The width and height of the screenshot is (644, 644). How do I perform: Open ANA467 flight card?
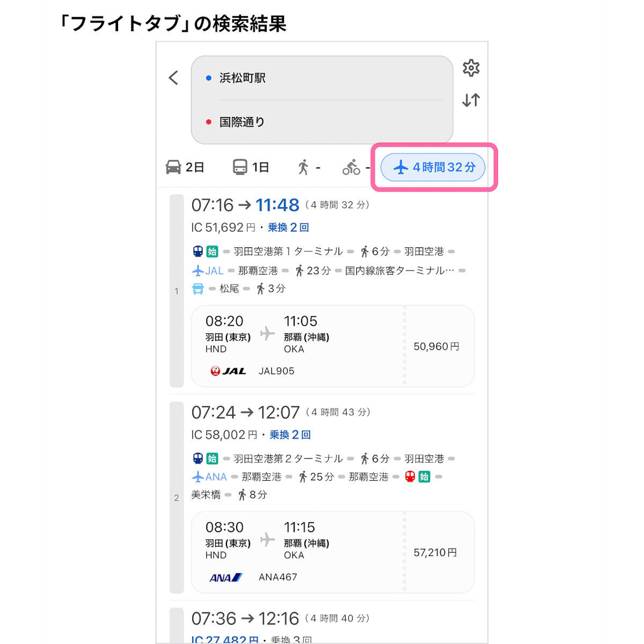(333, 552)
